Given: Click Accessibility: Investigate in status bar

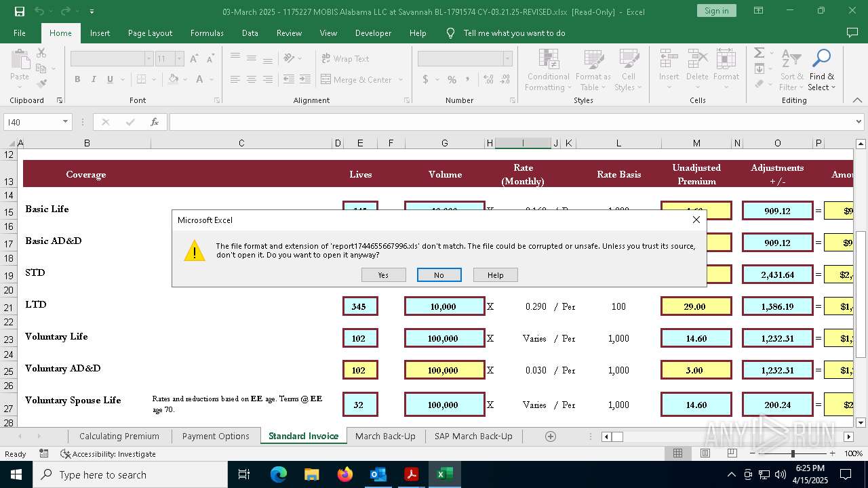Looking at the screenshot, I should coord(108,454).
